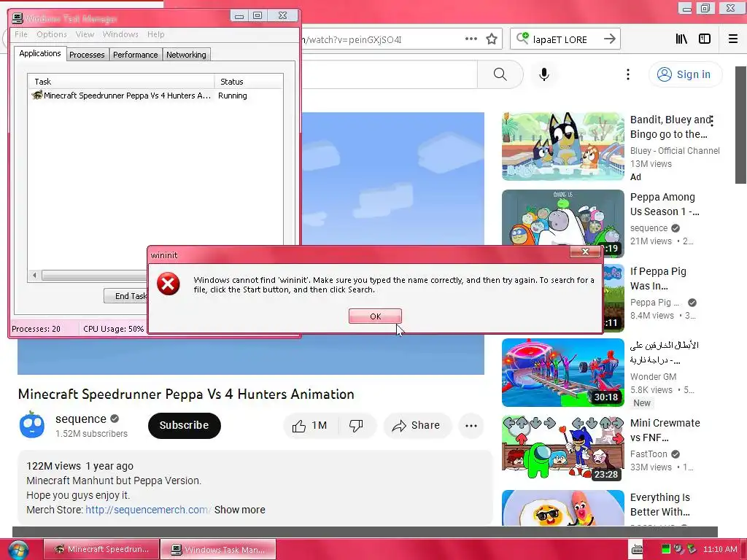747x560 pixels.
Task: Open the Everything Is Better With video
Action: tap(659, 505)
